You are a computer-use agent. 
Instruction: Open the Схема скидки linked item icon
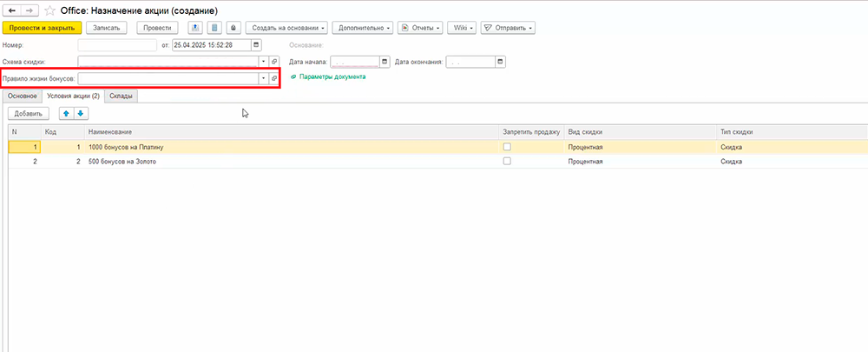point(274,62)
